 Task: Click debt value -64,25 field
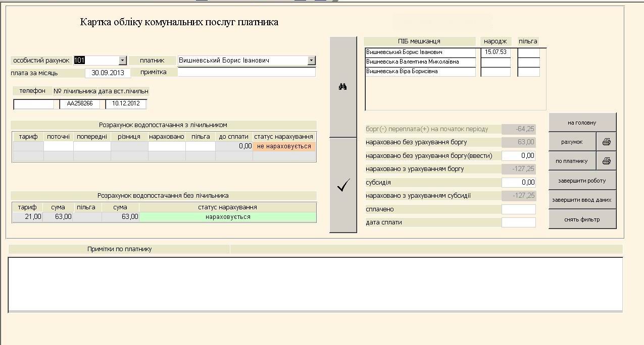pos(519,129)
